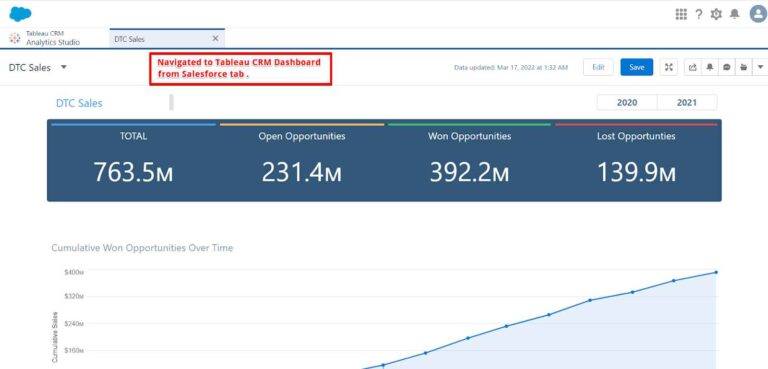Click the $400M axis label

coord(74,272)
